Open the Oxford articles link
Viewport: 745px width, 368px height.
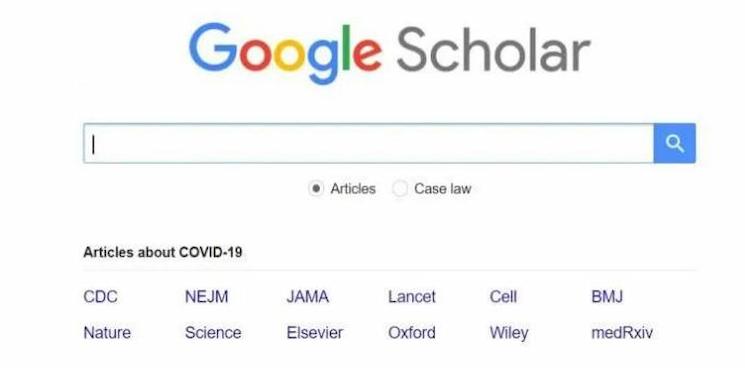click(x=411, y=332)
